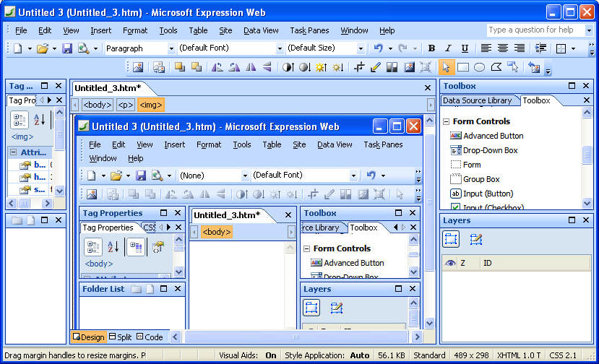This screenshot has height=364, width=599.
Task: Click the Flip Horizontal icon
Action: point(251,67)
